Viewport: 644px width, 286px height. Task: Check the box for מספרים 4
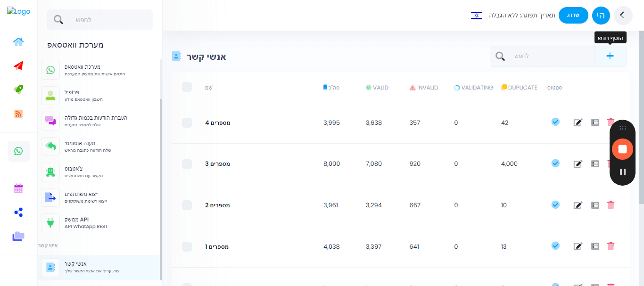click(x=187, y=123)
